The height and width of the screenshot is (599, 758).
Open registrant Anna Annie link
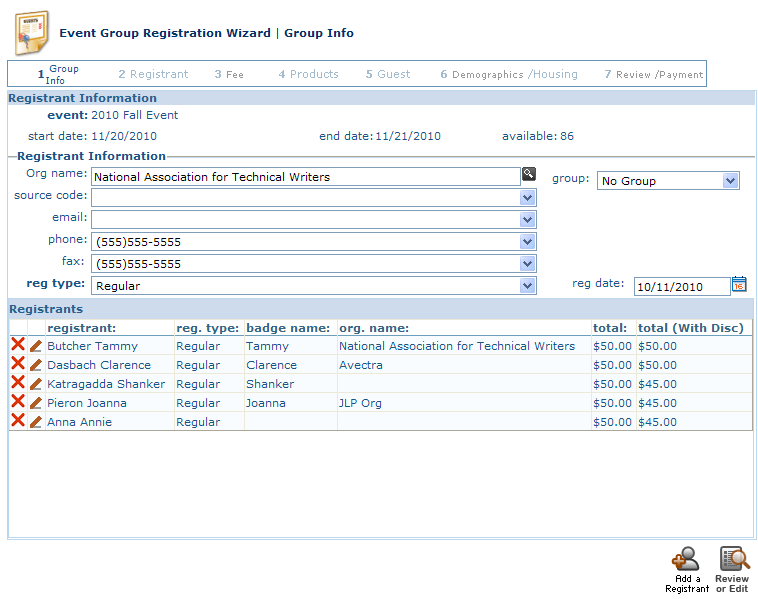[x=79, y=422]
